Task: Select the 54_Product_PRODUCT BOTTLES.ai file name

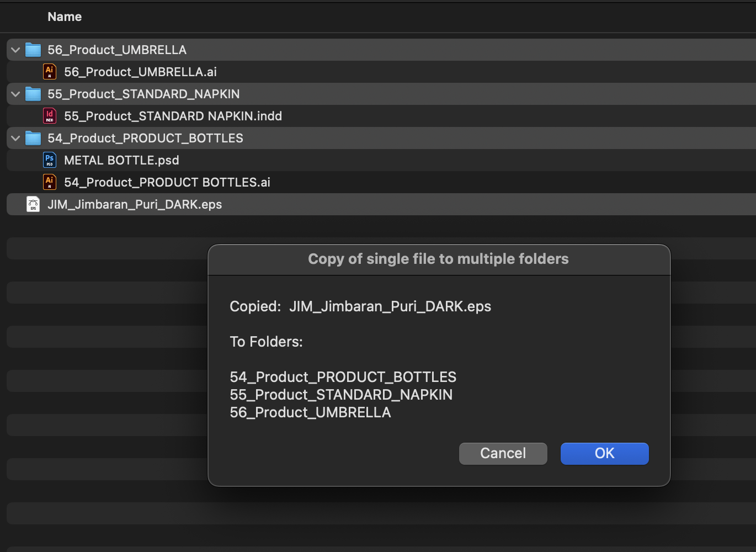Action: 167,182
